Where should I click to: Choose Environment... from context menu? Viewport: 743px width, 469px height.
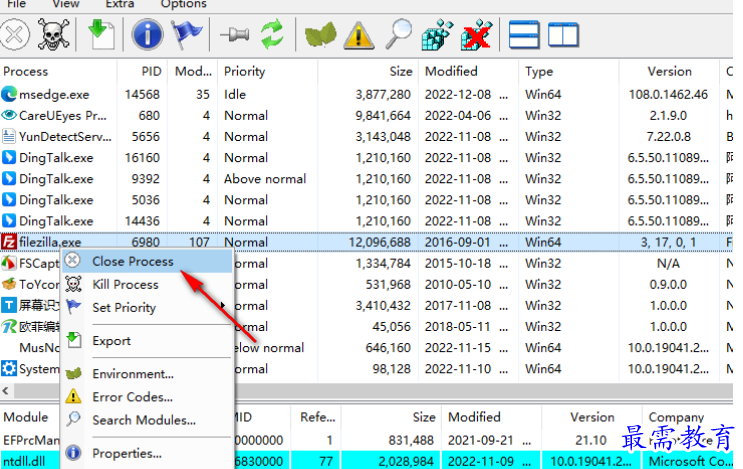point(147,374)
